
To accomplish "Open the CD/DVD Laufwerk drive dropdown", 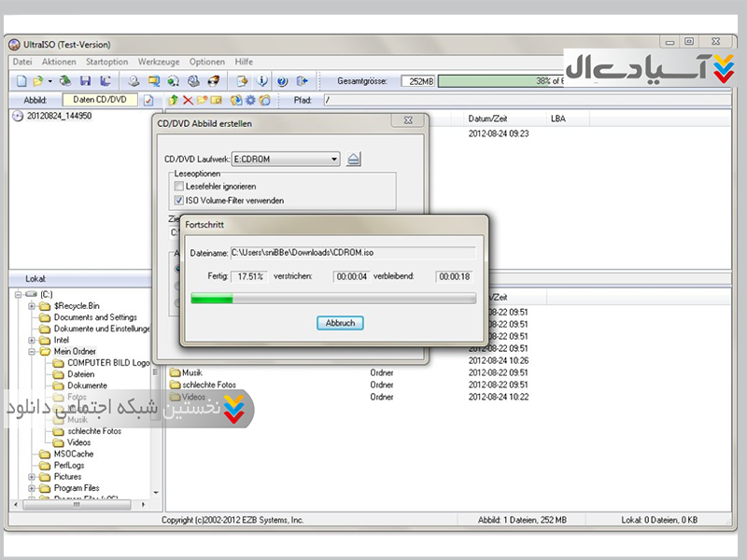I will (x=333, y=160).
